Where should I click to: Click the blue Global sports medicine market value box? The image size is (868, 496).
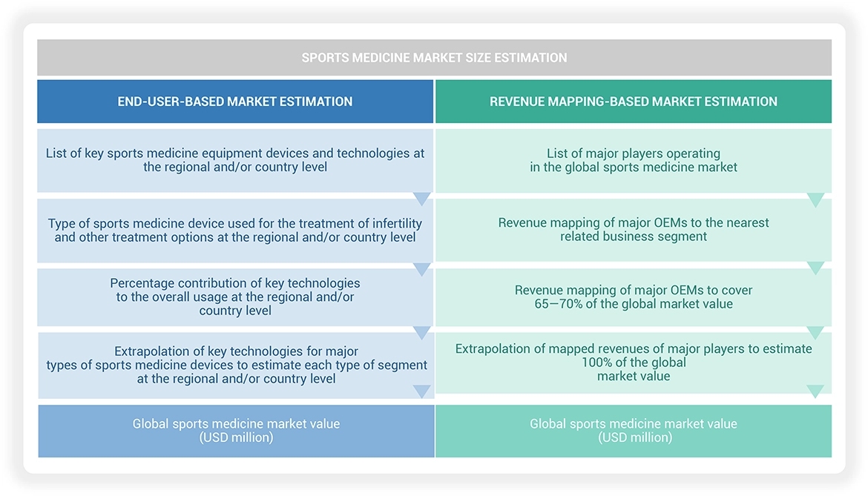[236, 431]
